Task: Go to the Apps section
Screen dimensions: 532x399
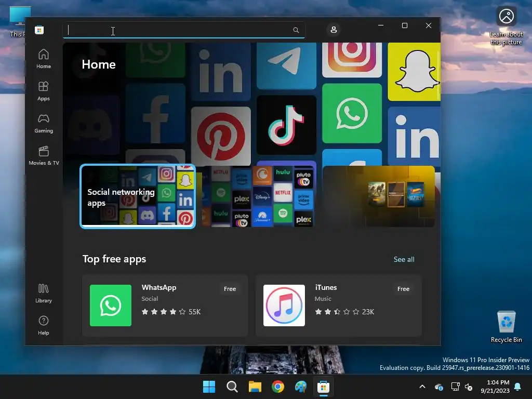Action: [44, 91]
